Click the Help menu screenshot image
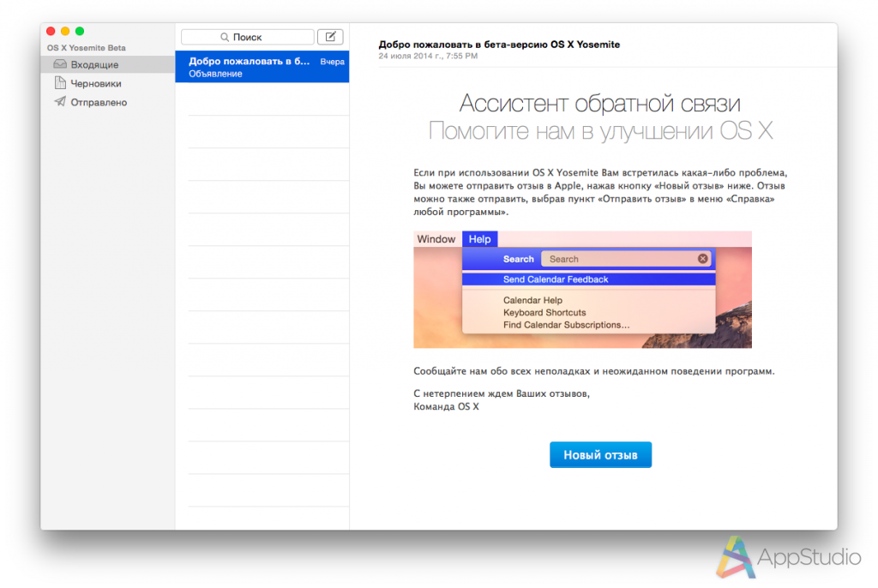This screenshot has width=878, height=588. 582,290
